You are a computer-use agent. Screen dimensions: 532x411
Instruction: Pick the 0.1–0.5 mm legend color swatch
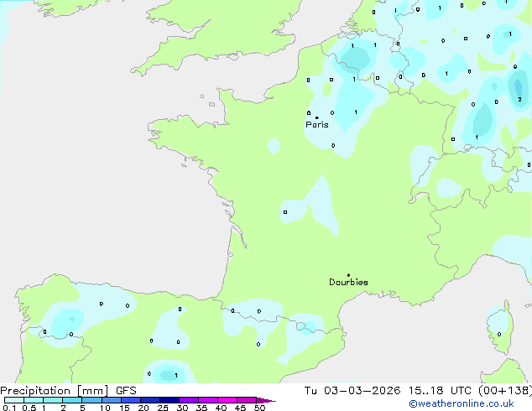[14, 400]
